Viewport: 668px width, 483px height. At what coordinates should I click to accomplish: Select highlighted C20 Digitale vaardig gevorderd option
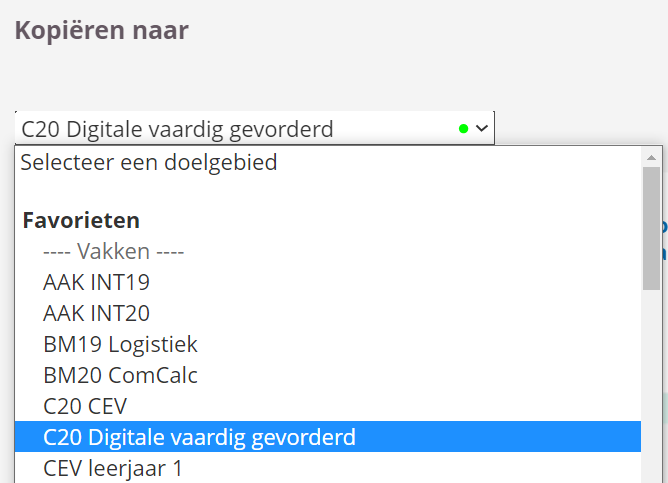199,437
